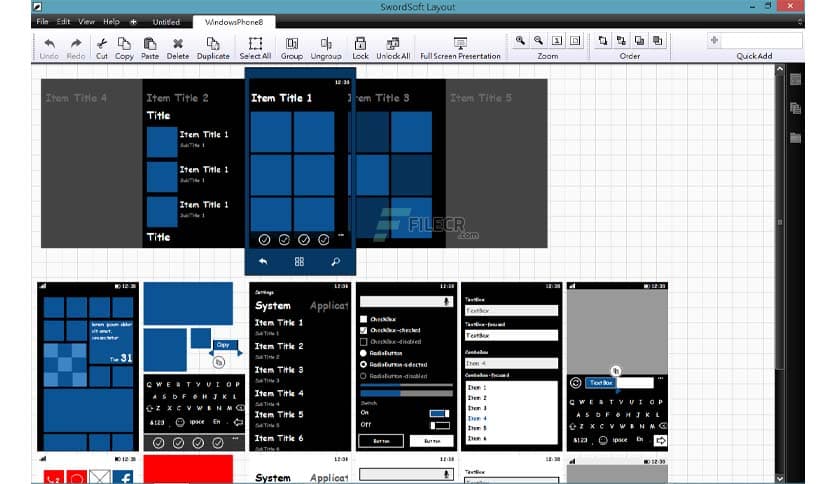Image resolution: width=836 pixels, height=484 pixels.
Task: Click the last icon in the Order group
Action: (657, 41)
